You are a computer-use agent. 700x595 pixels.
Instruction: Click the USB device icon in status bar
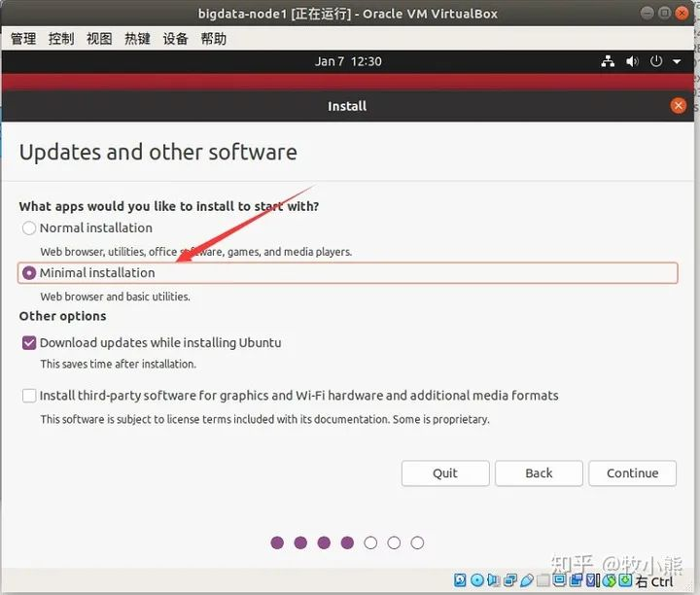(x=527, y=579)
